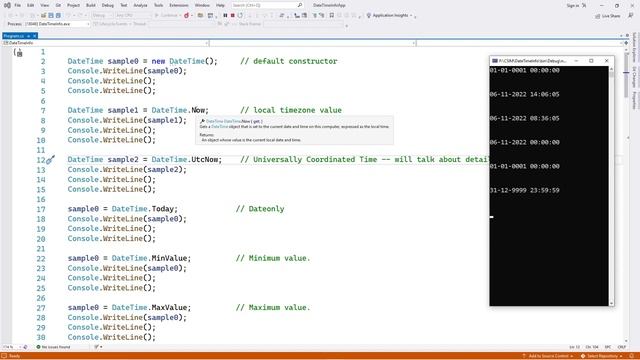Viewport: 640px width, 360px height.
Task: Open the Properties side tab
Action: (x=635, y=100)
